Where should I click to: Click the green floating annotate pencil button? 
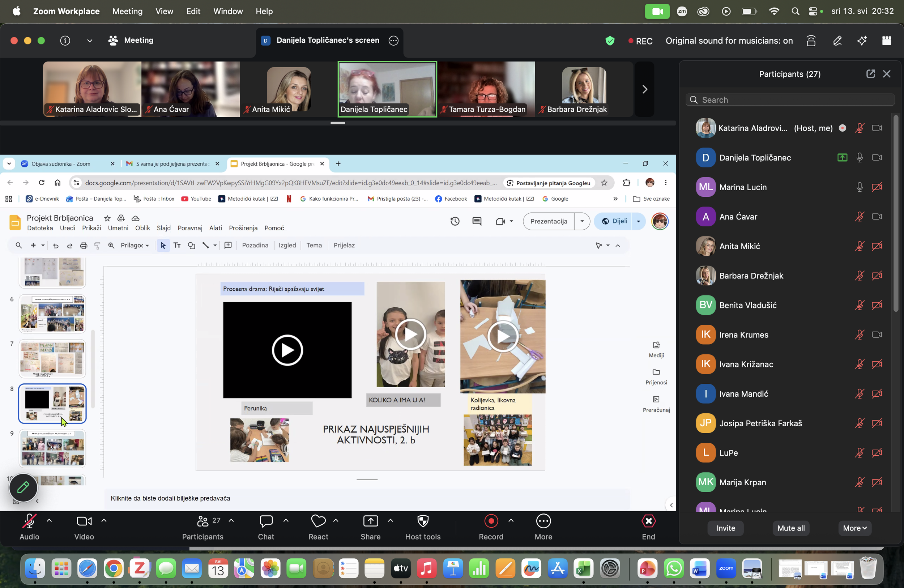coord(23,487)
